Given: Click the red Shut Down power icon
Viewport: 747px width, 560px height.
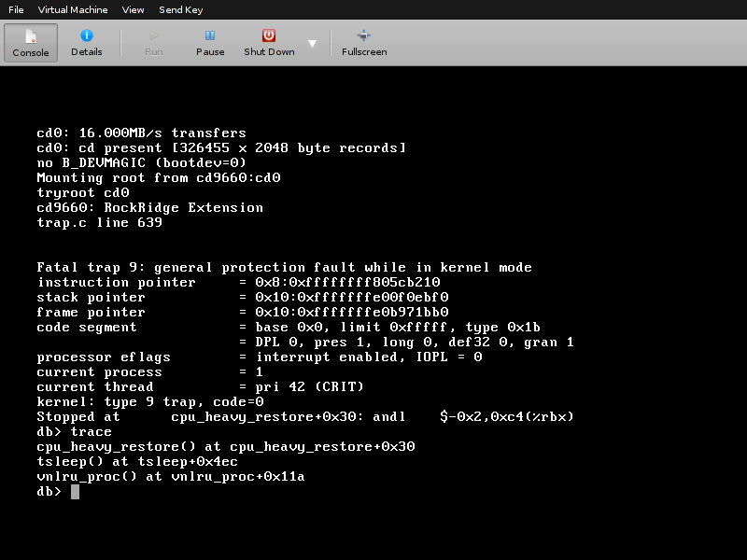Looking at the screenshot, I should point(269,35).
